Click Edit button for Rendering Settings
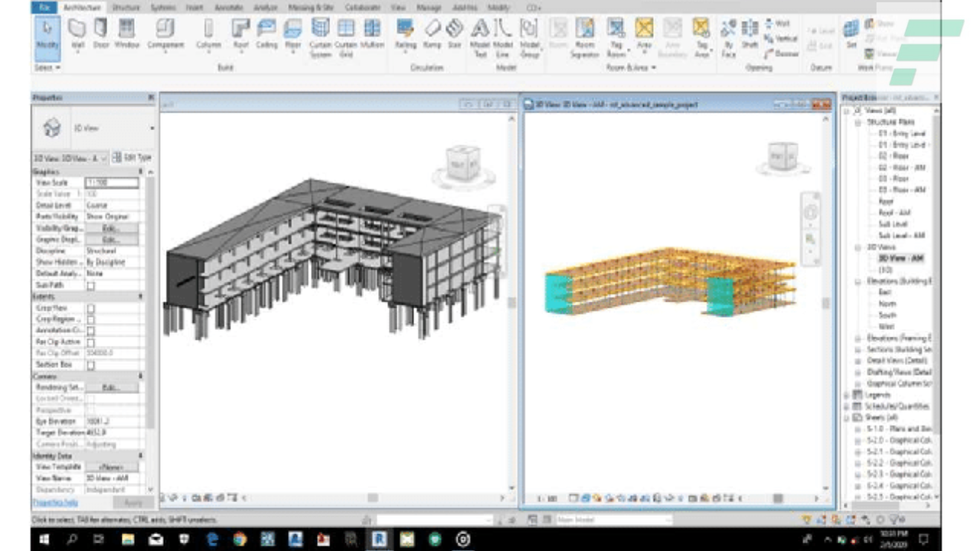 [x=112, y=387]
